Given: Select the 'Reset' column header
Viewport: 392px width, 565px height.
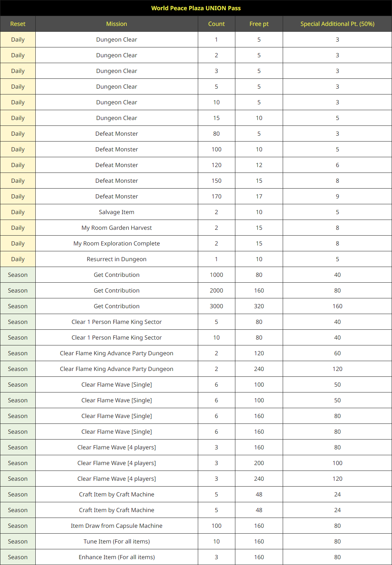Looking at the screenshot, I should pos(18,24).
